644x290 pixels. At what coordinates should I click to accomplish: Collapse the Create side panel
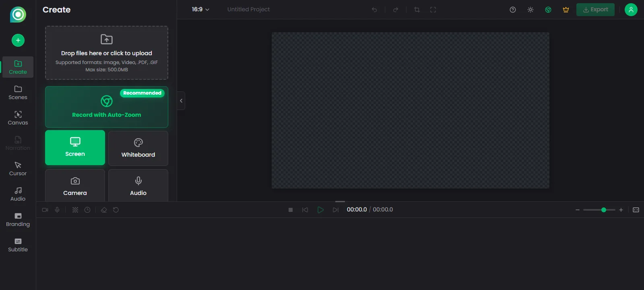(181, 101)
